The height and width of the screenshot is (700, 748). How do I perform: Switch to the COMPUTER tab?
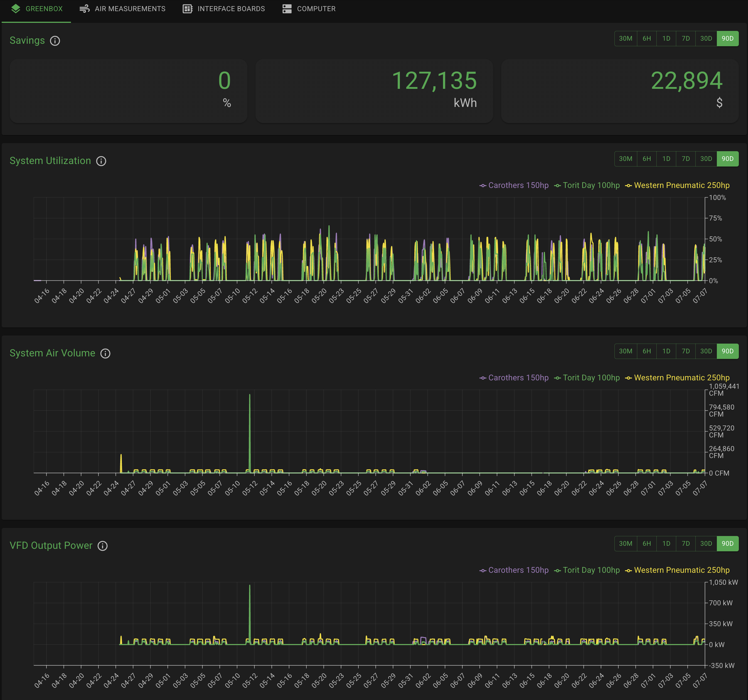click(309, 9)
